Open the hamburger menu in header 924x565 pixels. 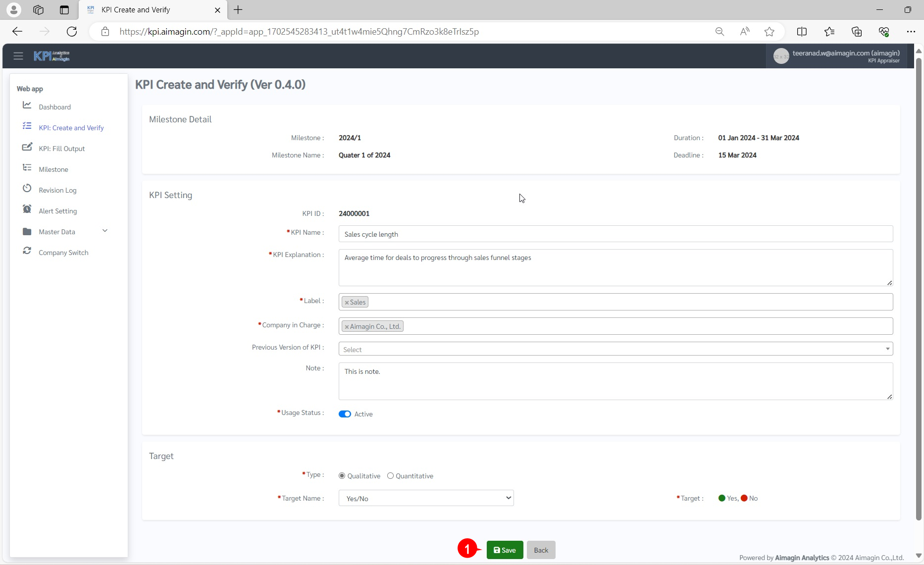18,56
